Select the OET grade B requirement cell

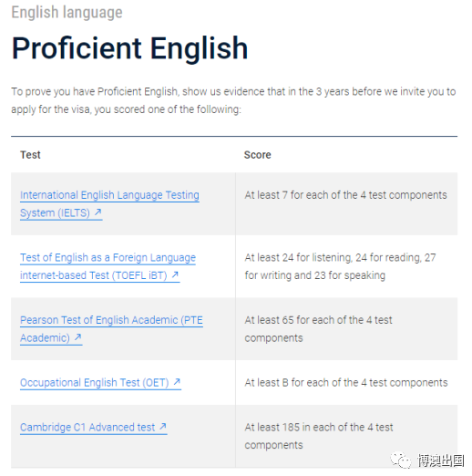(x=346, y=382)
